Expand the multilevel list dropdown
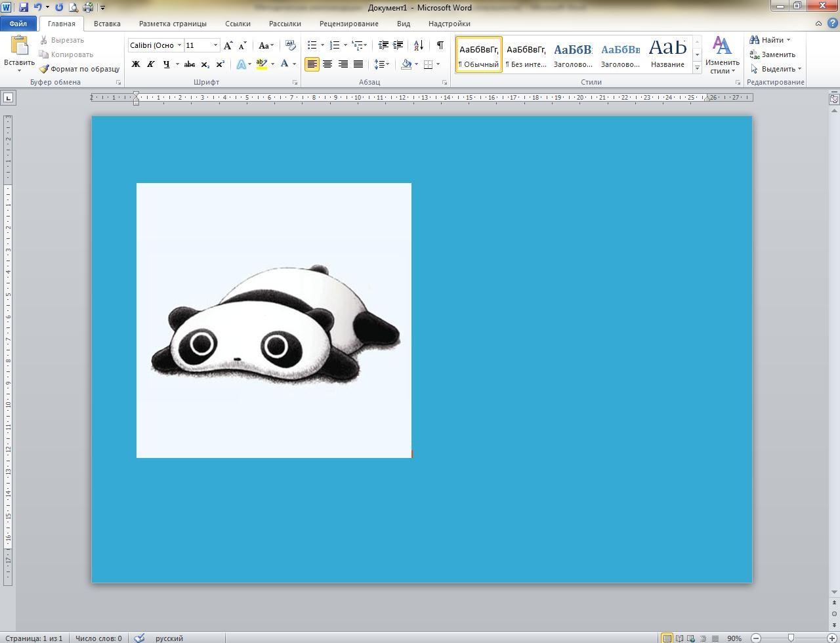Screen dimensions: 840x643 coord(366,45)
